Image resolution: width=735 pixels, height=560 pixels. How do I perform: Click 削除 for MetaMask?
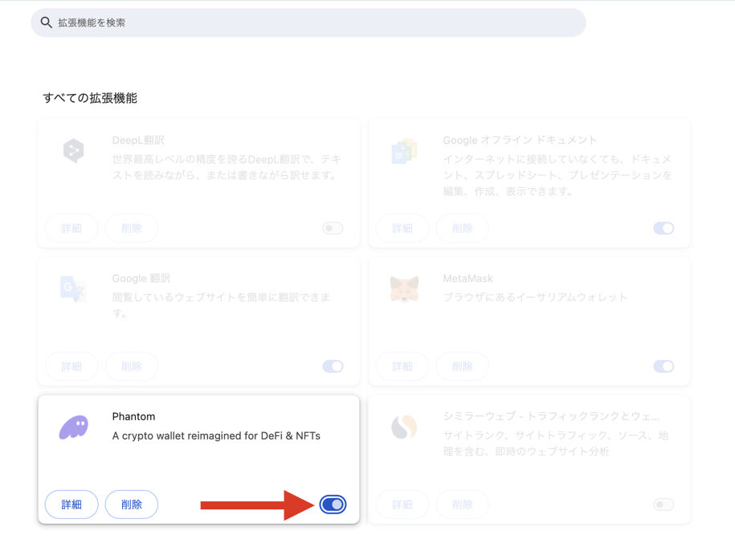pos(462,366)
